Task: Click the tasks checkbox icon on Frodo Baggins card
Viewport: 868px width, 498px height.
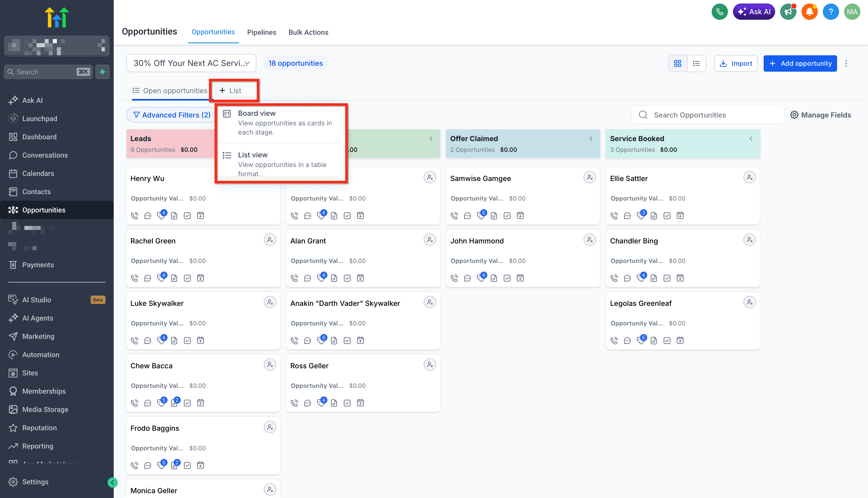Action: pos(187,466)
